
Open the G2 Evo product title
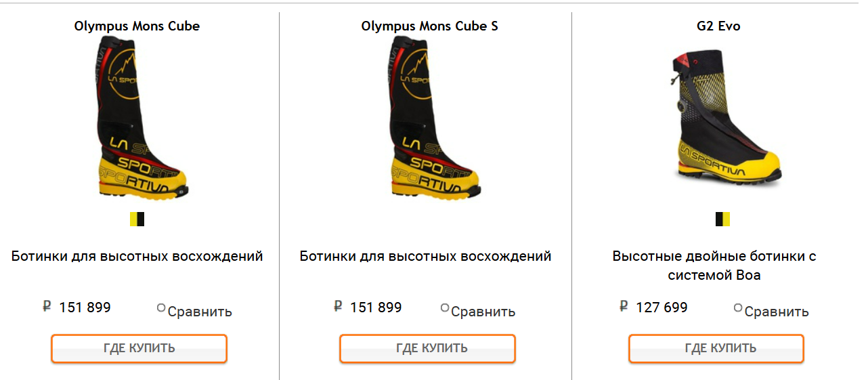[x=718, y=26]
